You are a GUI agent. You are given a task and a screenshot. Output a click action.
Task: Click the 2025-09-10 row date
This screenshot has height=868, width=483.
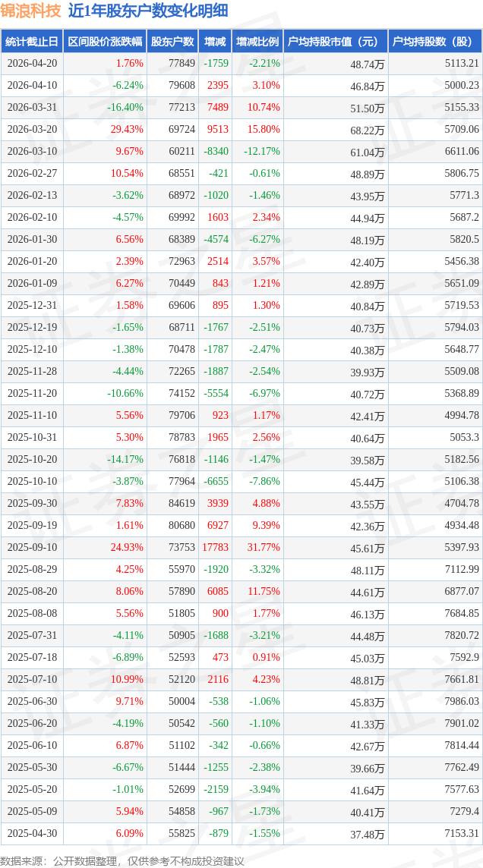pos(32,547)
